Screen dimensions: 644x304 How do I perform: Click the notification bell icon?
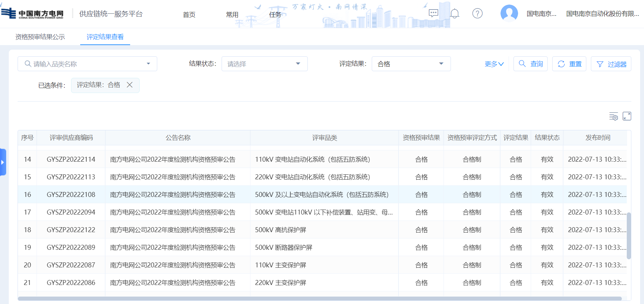[455, 14]
